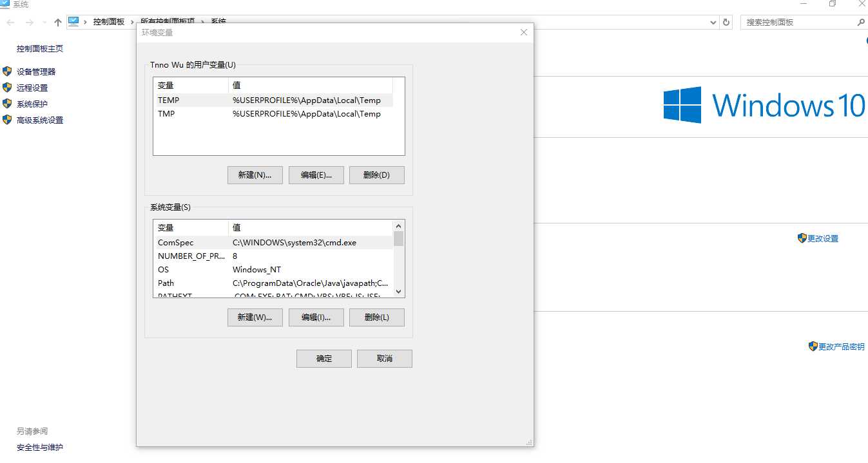Open 远程设置 link

pyautogui.click(x=32, y=88)
